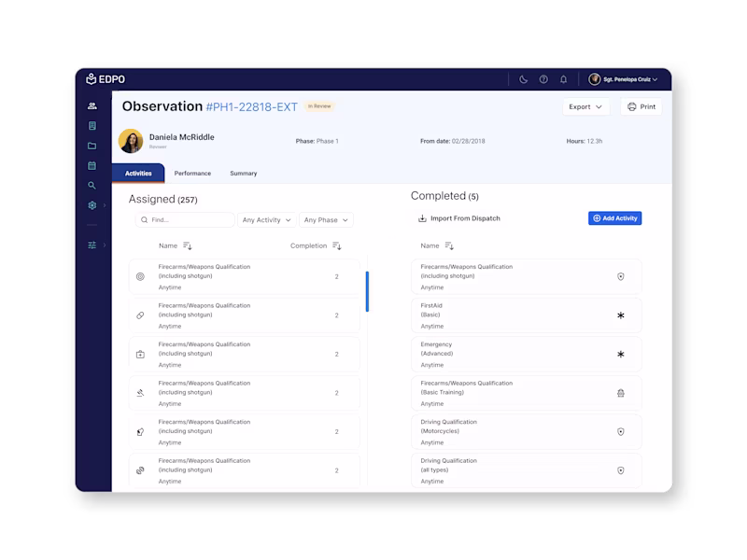Open the Any Phase dropdown

click(x=326, y=220)
